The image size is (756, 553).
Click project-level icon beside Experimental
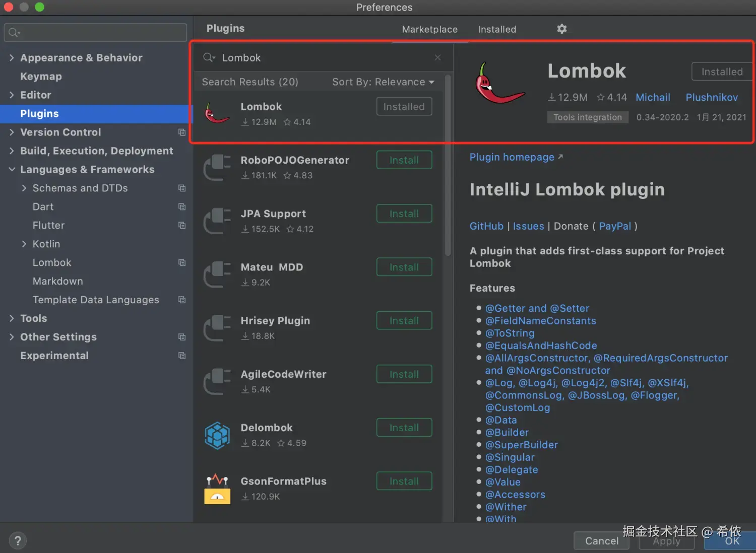click(x=182, y=356)
